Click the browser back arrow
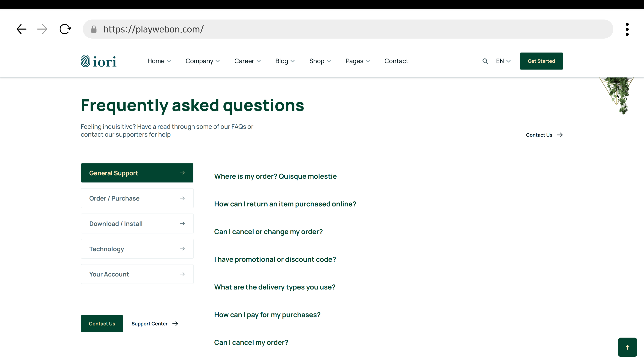This screenshot has width=644, height=362. (21, 29)
